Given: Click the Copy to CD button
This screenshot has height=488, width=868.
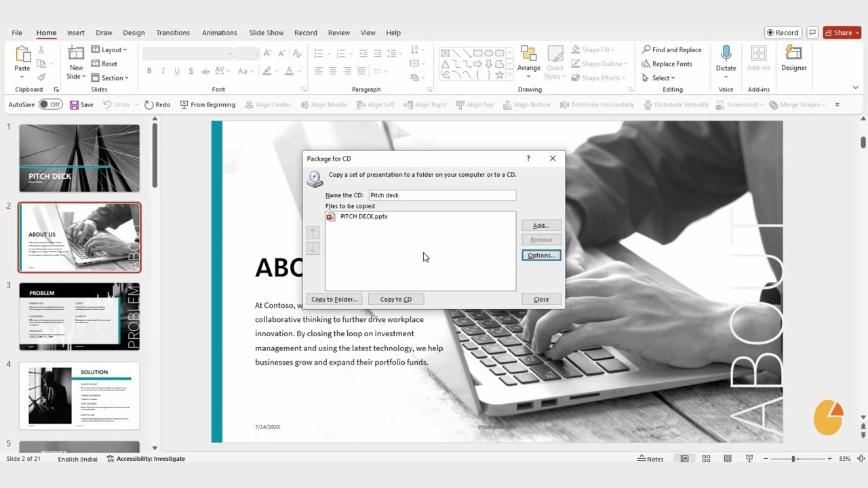Looking at the screenshot, I should pos(396,299).
